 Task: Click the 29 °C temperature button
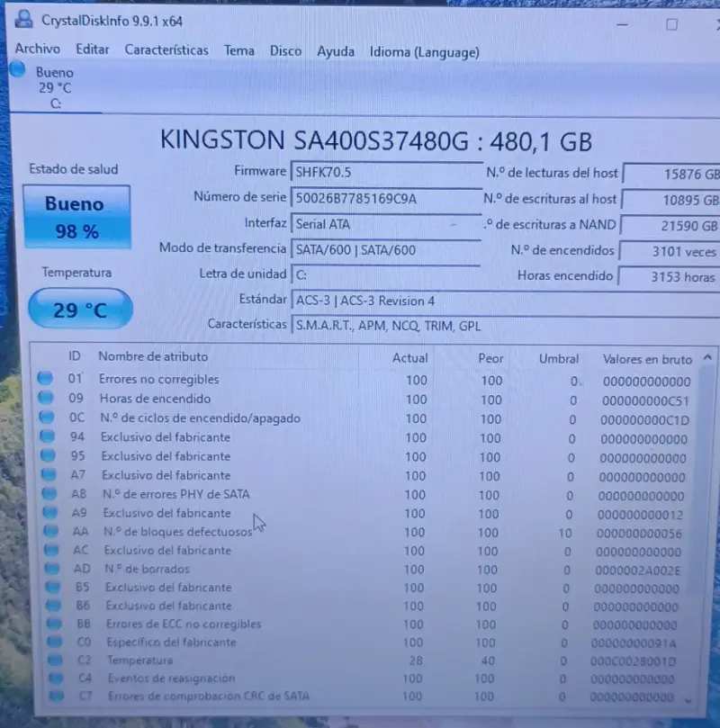pyautogui.click(x=80, y=310)
